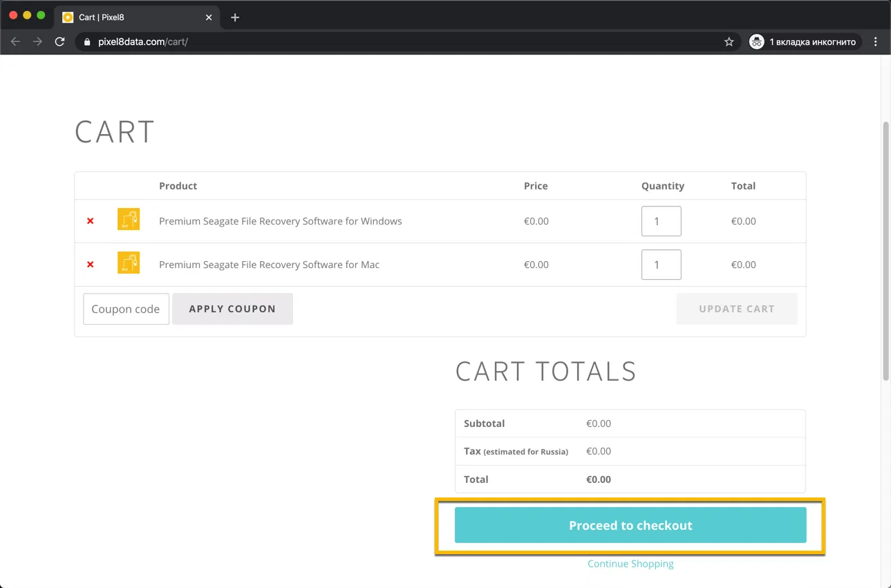
Task: Remove the Windows recovery software from cart
Action: (90, 221)
